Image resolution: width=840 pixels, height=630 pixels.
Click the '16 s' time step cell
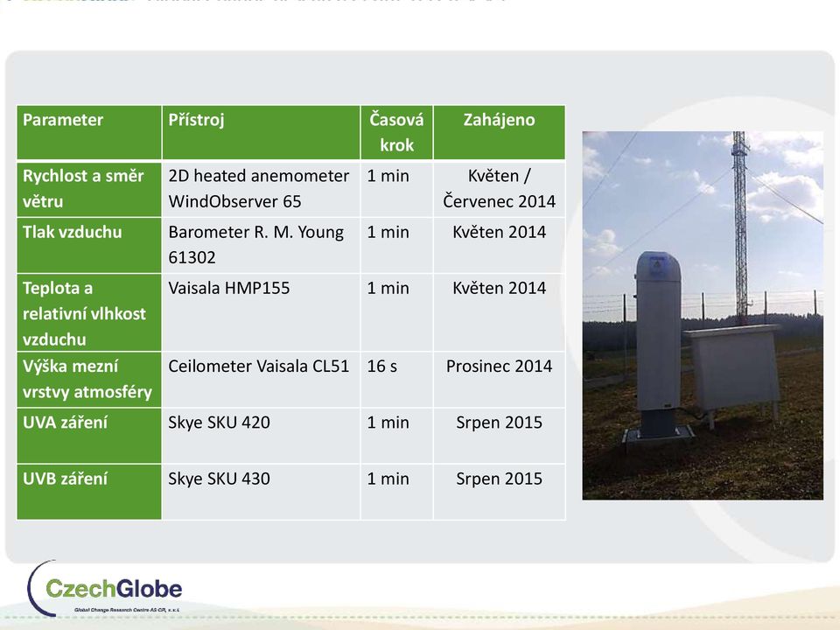point(396,379)
